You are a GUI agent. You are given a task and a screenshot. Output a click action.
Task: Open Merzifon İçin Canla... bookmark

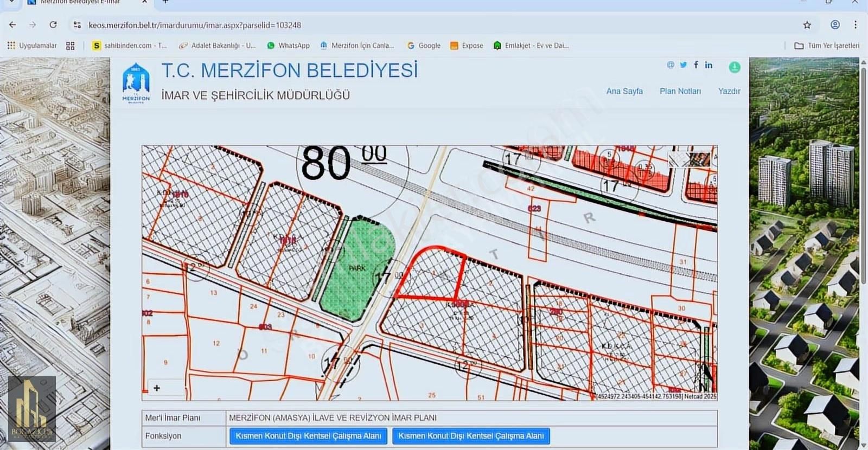click(x=357, y=46)
